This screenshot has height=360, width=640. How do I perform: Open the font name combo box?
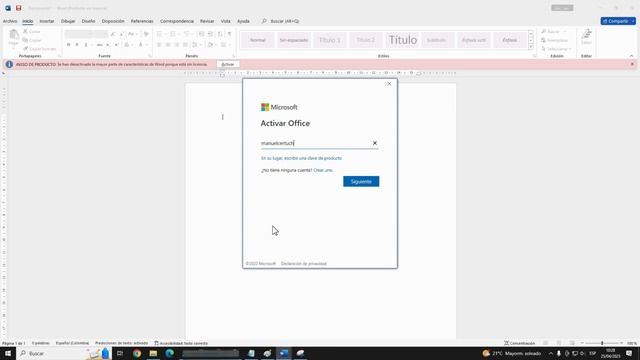click(78, 34)
